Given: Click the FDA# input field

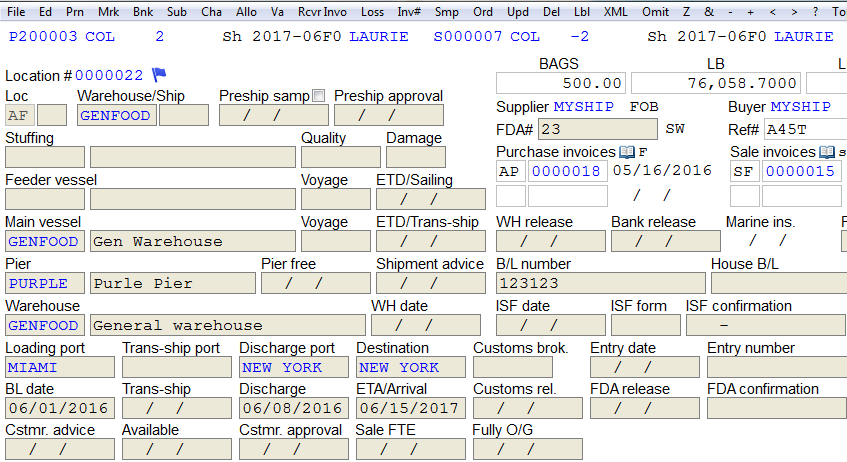Looking at the screenshot, I should point(597,129).
